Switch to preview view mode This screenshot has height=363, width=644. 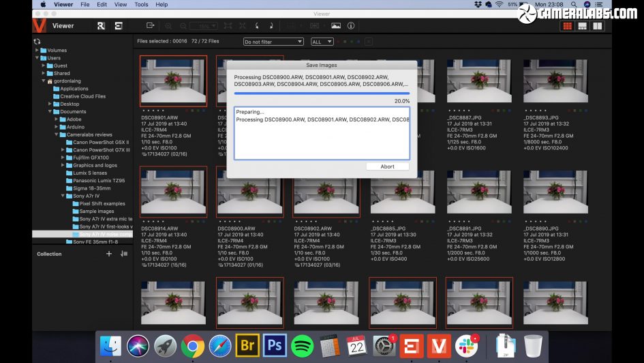point(583,26)
